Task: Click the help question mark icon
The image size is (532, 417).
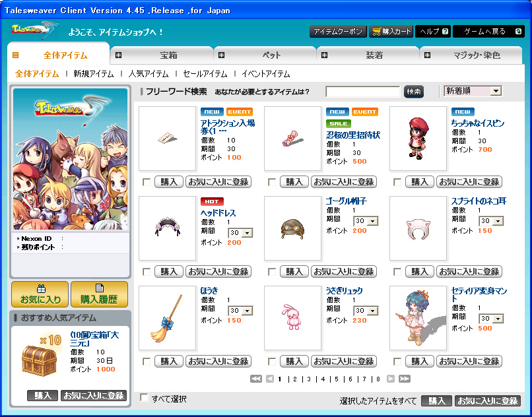Action: coord(445,32)
